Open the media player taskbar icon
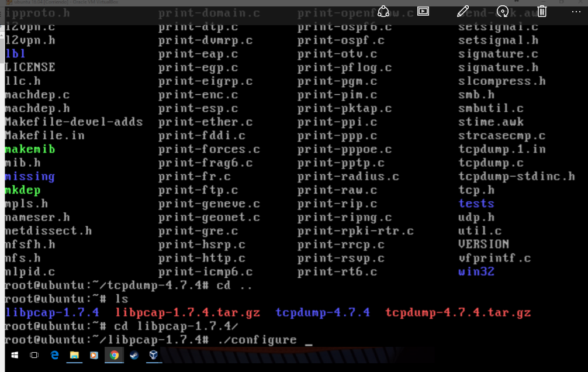588x372 pixels. click(94, 354)
